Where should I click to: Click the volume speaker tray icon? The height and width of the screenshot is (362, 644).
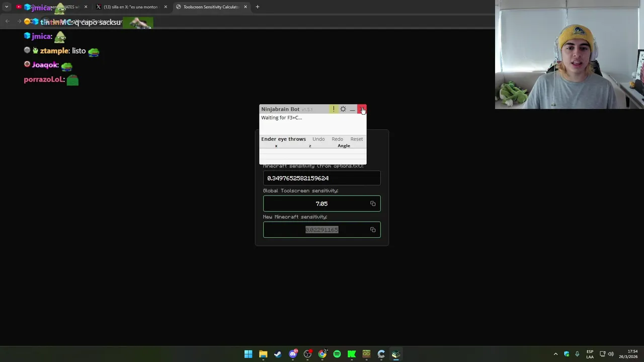[611, 354]
